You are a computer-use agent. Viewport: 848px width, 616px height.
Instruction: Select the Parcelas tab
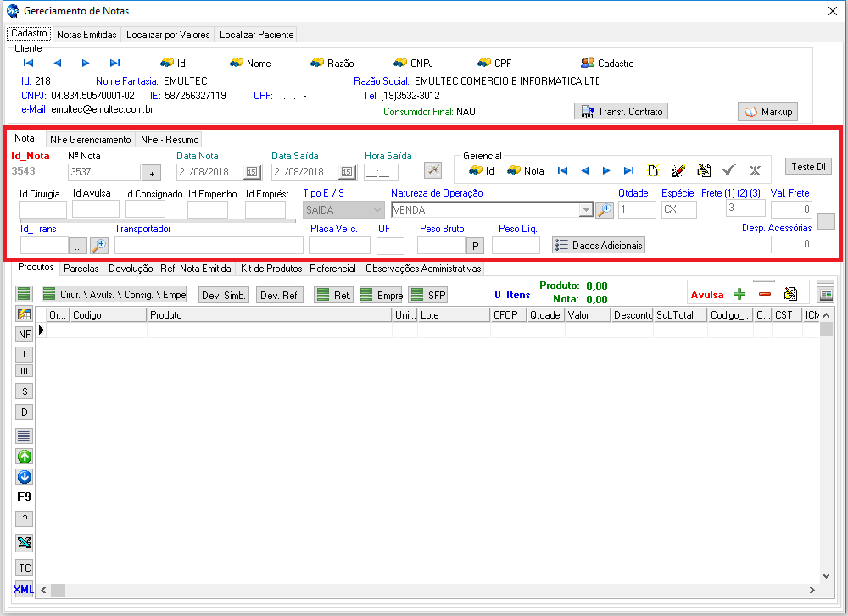[81, 269]
